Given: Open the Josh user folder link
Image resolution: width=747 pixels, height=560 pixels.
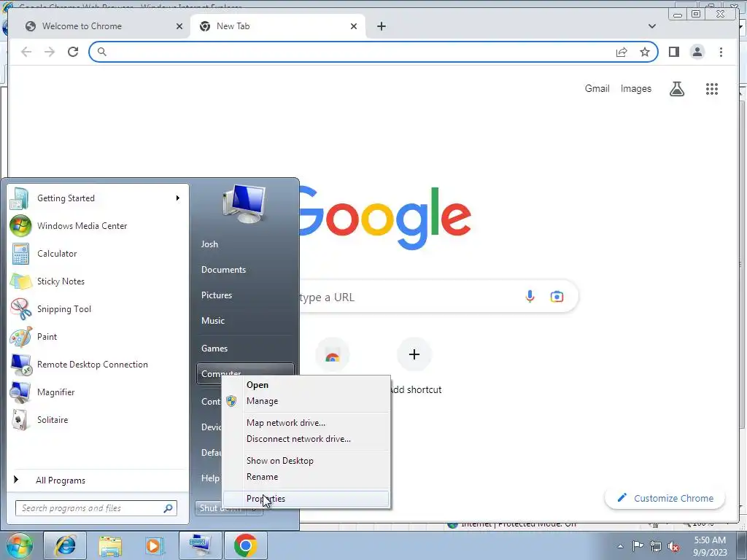Looking at the screenshot, I should [245, 244].
